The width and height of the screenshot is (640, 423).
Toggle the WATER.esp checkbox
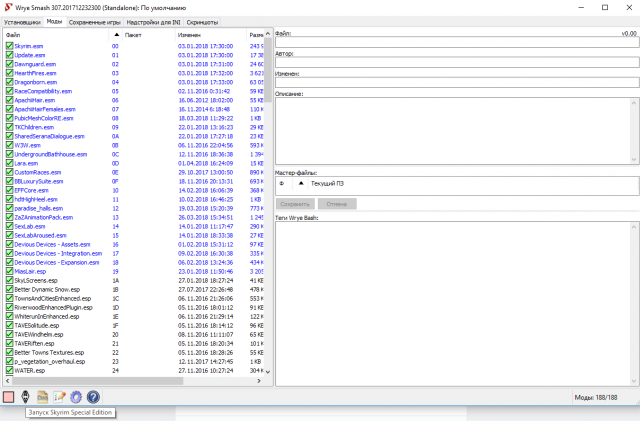click(9, 370)
